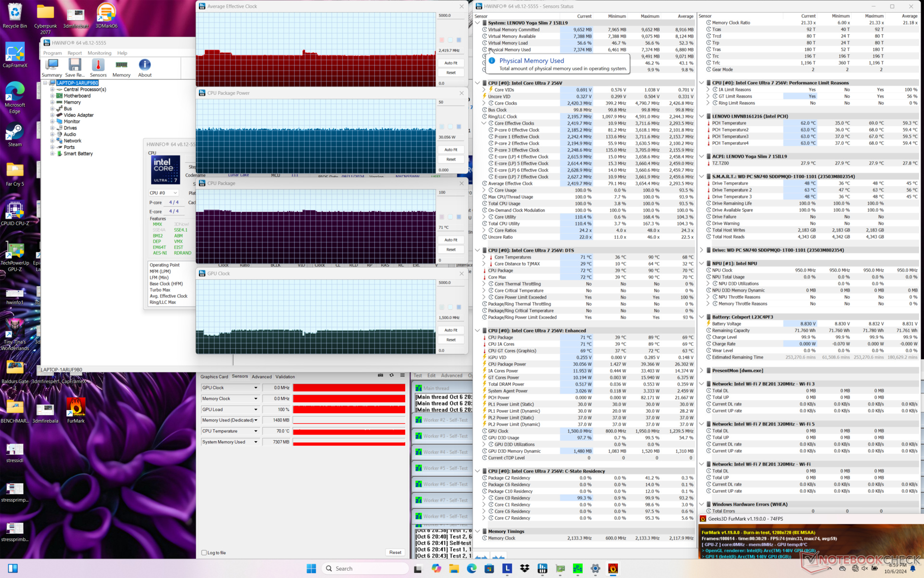Select the LAPTOP-1ARUF9B0 tree root
Image resolution: width=924 pixels, height=578 pixels.
(77, 83)
